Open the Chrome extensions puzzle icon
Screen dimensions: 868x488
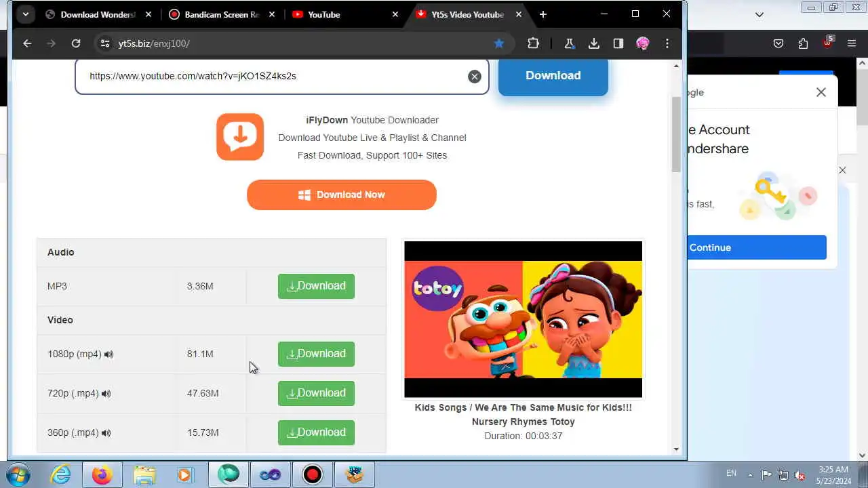[533, 43]
